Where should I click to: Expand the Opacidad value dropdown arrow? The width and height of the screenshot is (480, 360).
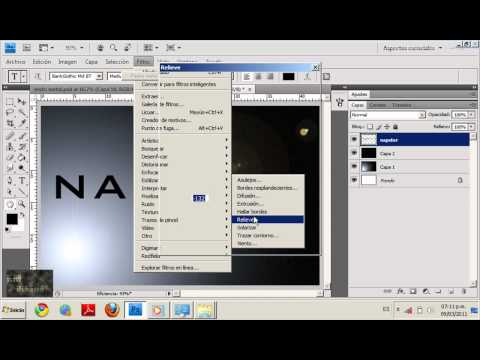click(471, 114)
